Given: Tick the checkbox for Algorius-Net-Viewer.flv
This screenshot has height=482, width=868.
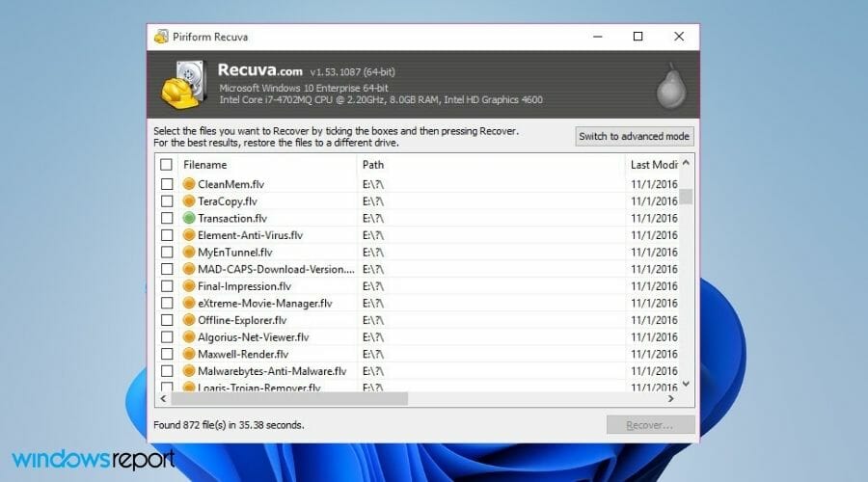Looking at the screenshot, I should (167, 337).
